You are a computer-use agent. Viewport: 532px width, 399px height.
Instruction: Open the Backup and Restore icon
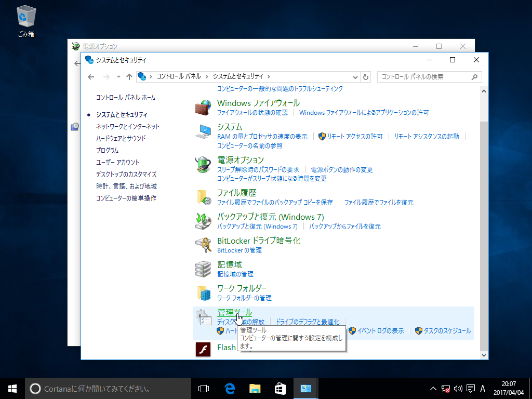203,221
